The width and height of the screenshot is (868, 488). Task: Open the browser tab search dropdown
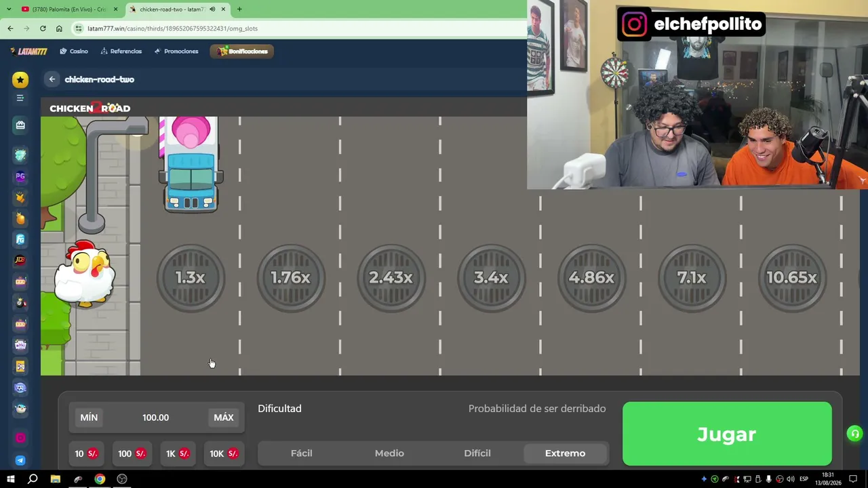tap(9, 9)
